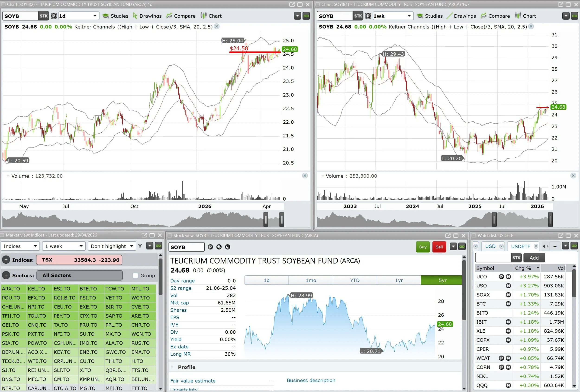This screenshot has height=392, width=580.
Task: Click Compare icon in daily chart toolbar
Action: 169,16
